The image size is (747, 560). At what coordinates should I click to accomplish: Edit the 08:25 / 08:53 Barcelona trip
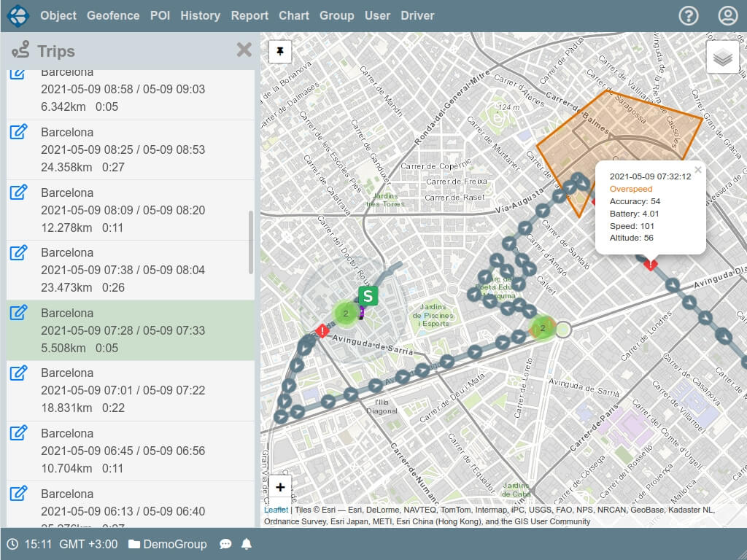pyautogui.click(x=18, y=132)
